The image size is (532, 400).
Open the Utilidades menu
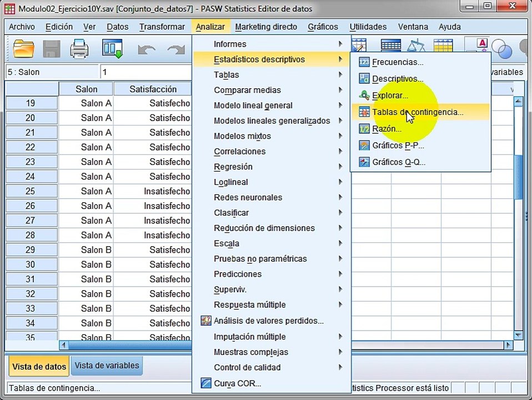368,27
